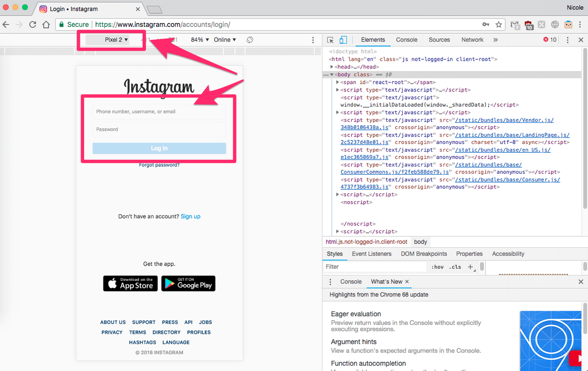Open the Event Listeners tab
The height and width of the screenshot is (371, 588).
[371, 254]
